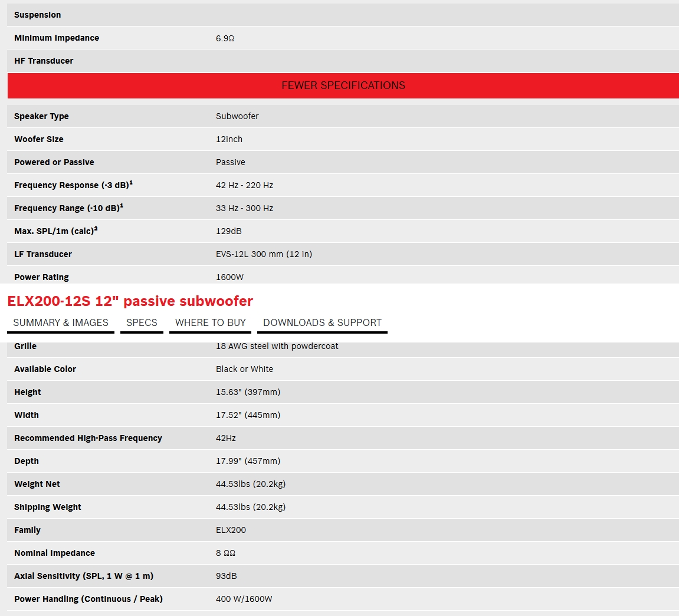
Task: Open the DOWNLOADS & SUPPORT tab
Action: click(322, 323)
